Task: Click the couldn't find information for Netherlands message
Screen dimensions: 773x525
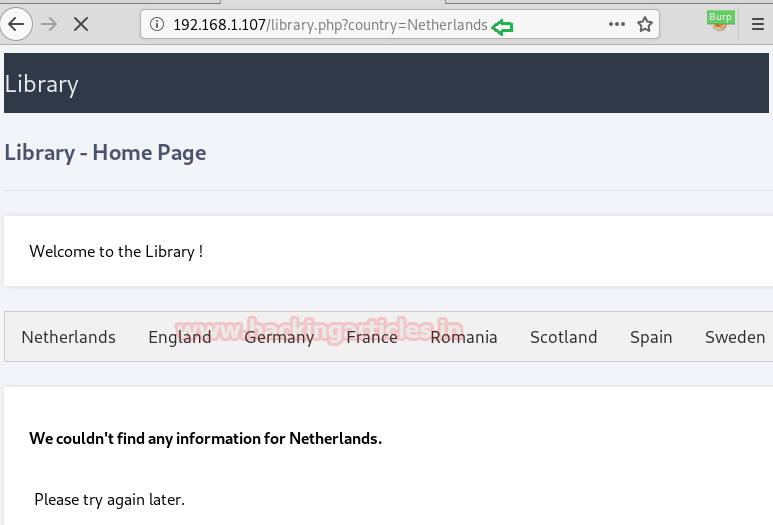Action: tap(206, 438)
